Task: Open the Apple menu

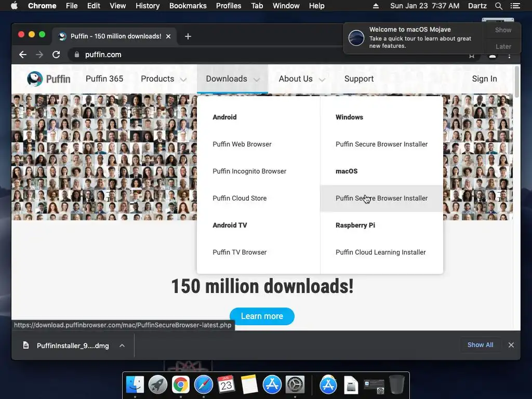Action: [x=14, y=6]
